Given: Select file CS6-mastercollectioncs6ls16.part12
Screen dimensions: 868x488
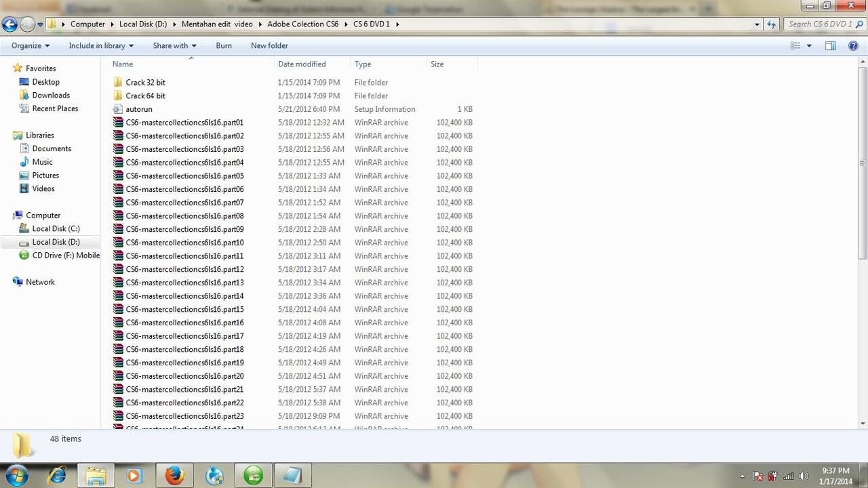Looking at the screenshot, I should click(184, 269).
